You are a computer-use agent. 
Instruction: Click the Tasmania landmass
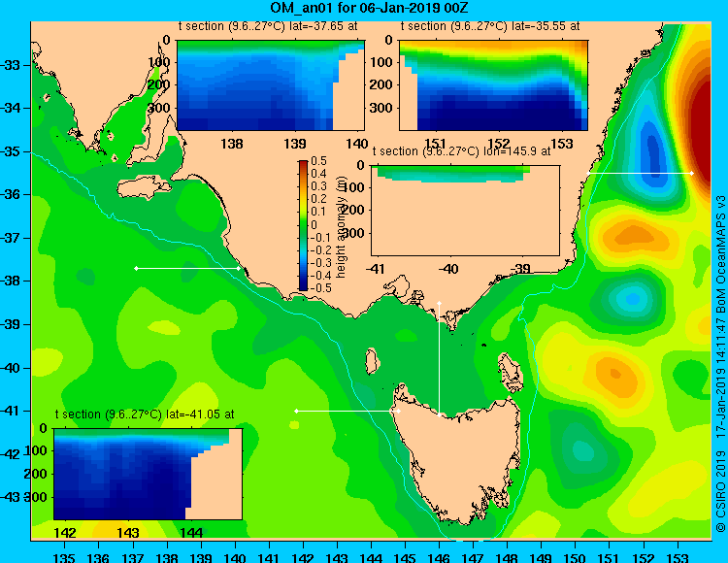(460, 459)
